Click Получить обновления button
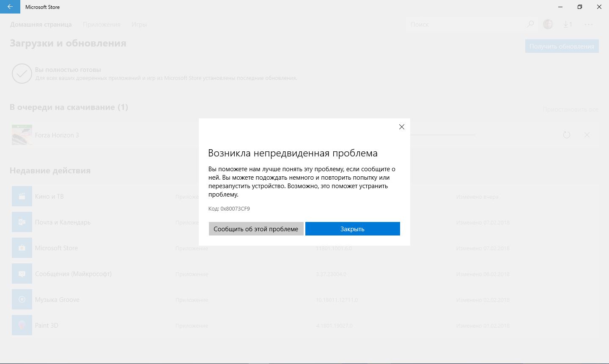Screen dimensions: 609x364 pyautogui.click(x=562, y=46)
